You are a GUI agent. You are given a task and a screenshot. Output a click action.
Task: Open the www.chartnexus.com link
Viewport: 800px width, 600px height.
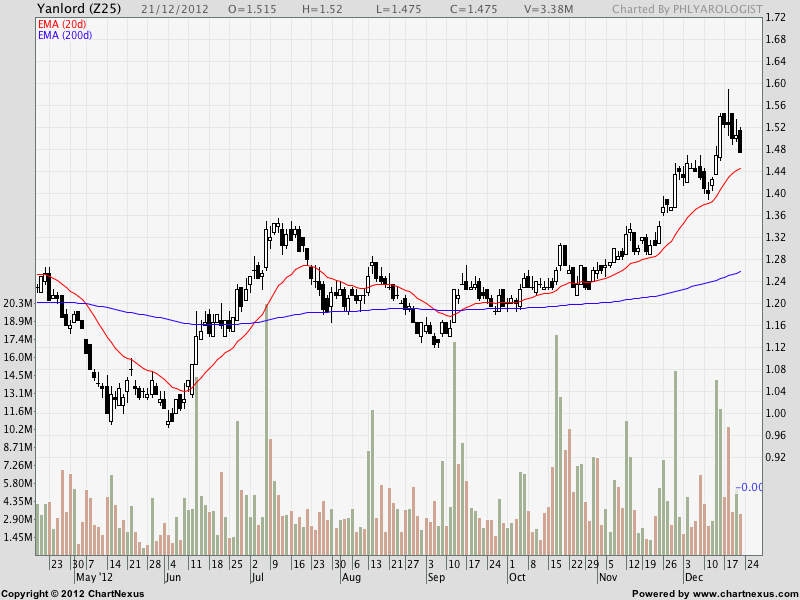click(743, 594)
